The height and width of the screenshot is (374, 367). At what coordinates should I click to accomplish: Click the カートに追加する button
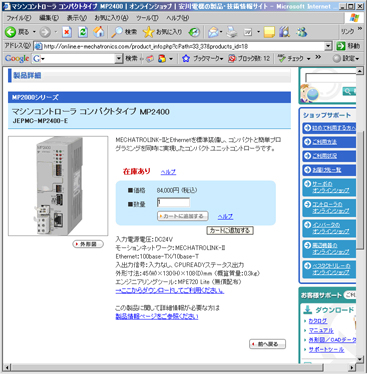[x=183, y=216]
